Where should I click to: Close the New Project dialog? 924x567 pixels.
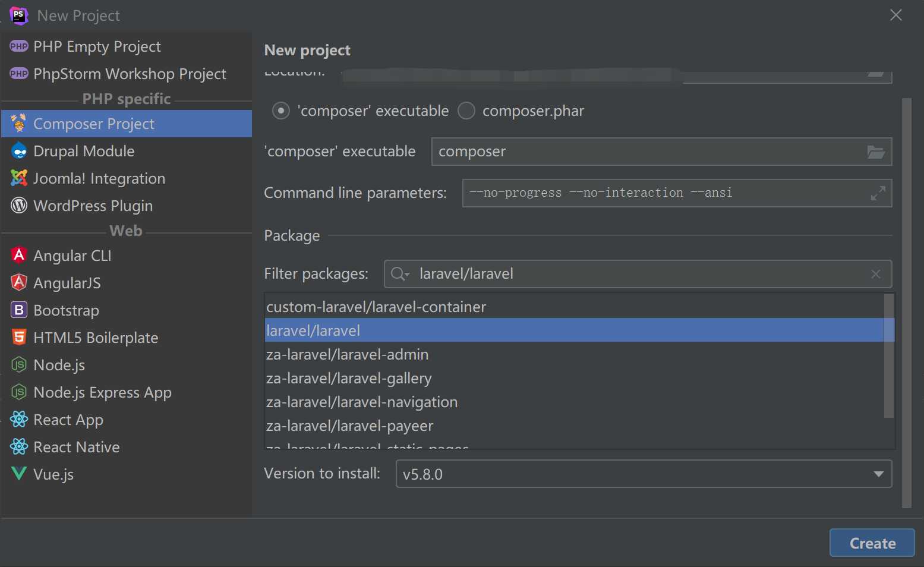click(x=895, y=15)
